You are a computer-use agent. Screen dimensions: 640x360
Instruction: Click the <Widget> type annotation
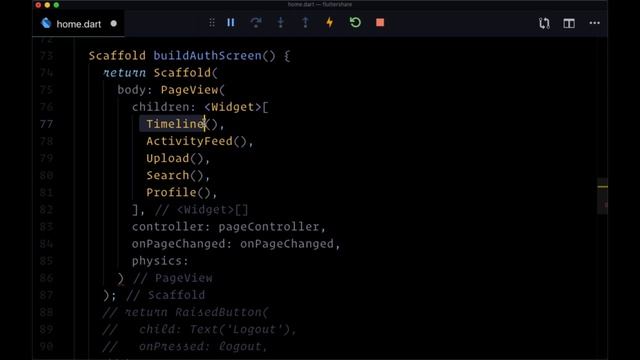233,107
